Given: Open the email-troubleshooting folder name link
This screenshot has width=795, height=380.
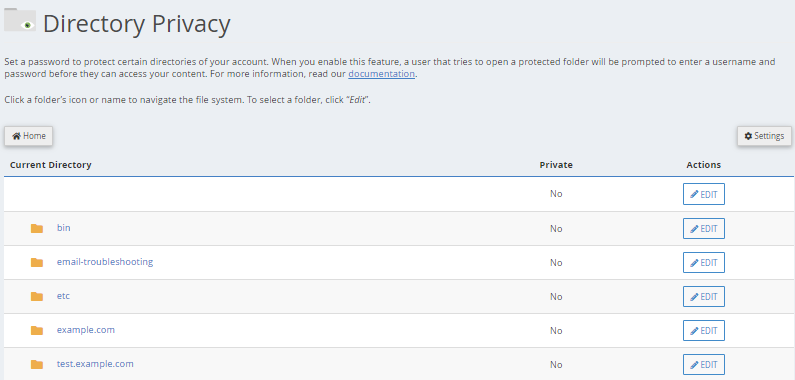Looking at the screenshot, I should pos(105,262).
